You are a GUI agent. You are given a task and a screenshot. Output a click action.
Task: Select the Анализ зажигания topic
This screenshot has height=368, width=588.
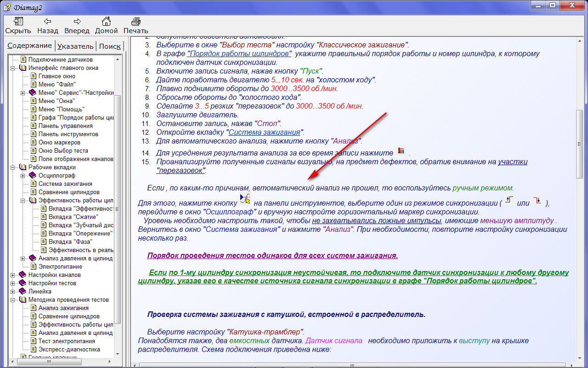pos(63,308)
